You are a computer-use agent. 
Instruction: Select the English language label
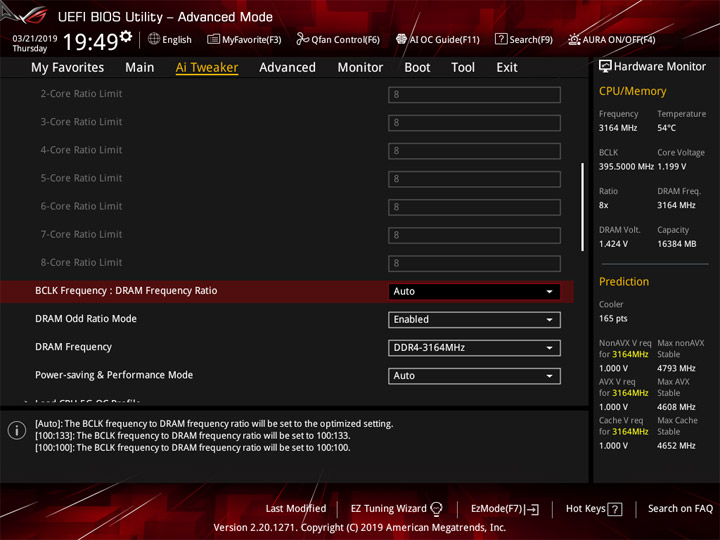tap(177, 40)
